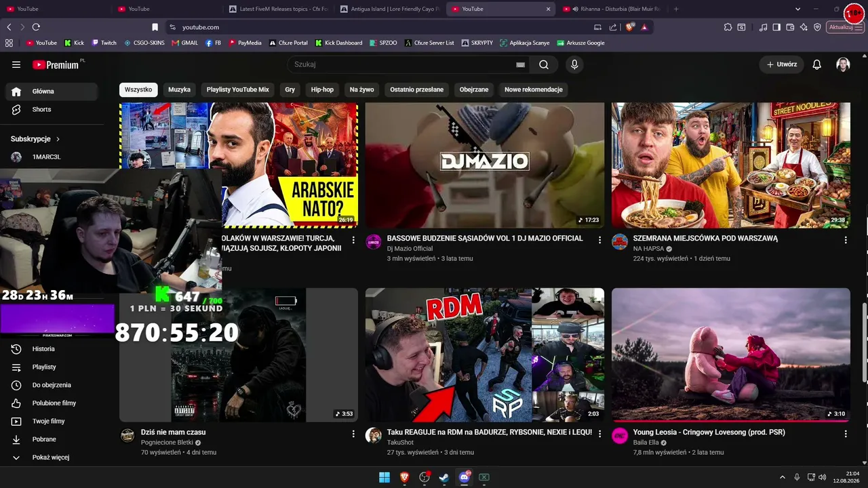Open the RDM TakuShot video thumbnail
868x488 pixels.
(485, 354)
